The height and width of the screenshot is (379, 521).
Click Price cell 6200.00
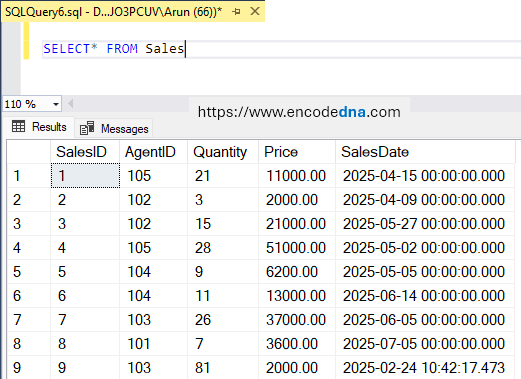tap(297, 272)
